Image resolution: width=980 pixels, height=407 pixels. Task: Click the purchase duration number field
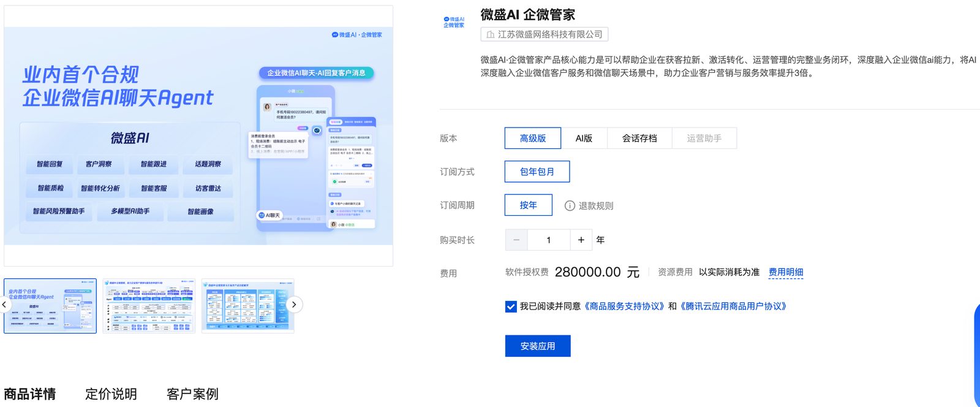click(549, 240)
